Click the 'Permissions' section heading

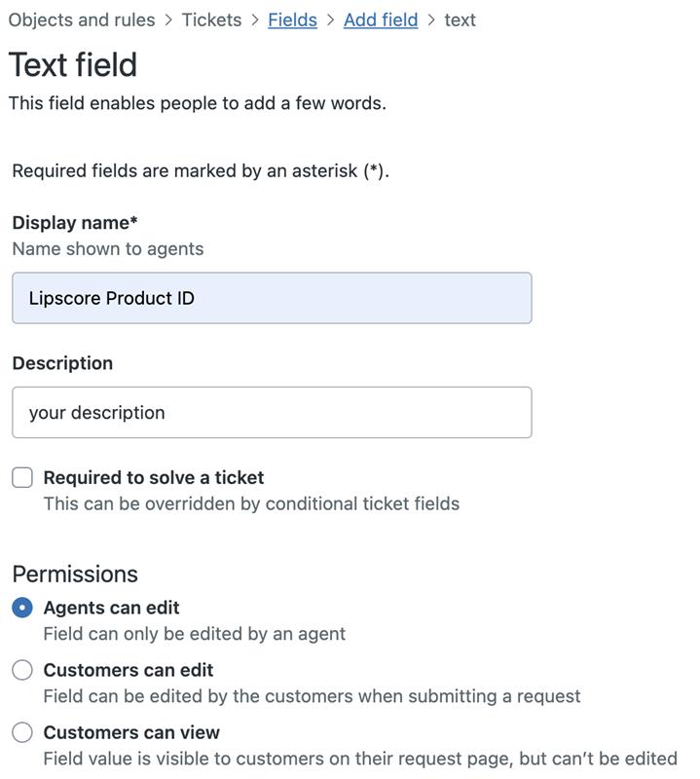tap(75, 574)
